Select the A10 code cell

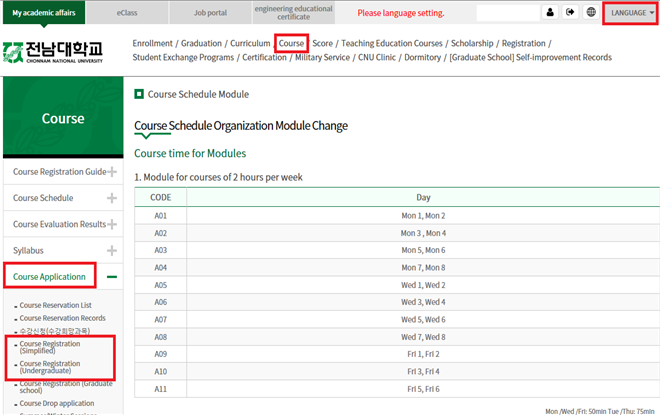tap(160, 371)
